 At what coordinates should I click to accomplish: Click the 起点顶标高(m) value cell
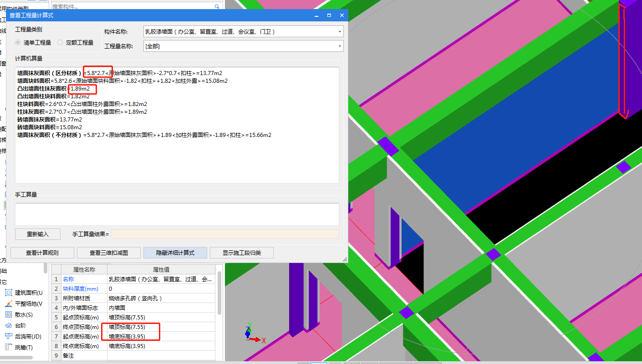tap(161, 317)
